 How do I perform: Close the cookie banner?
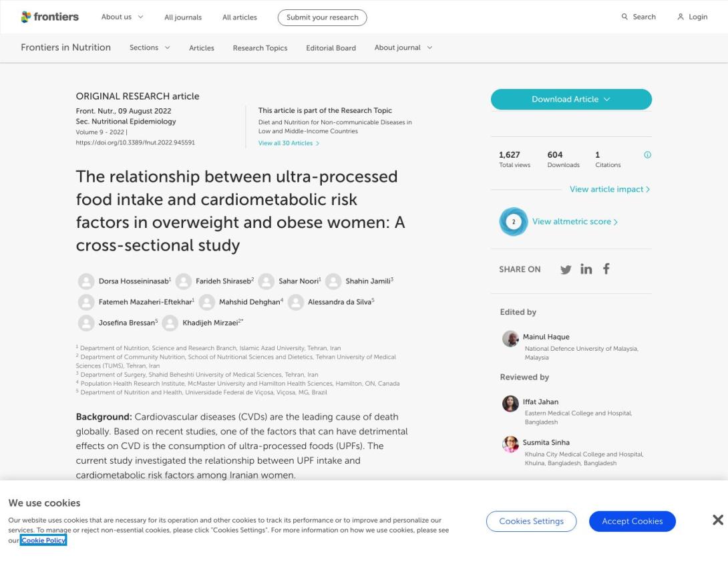tap(718, 520)
